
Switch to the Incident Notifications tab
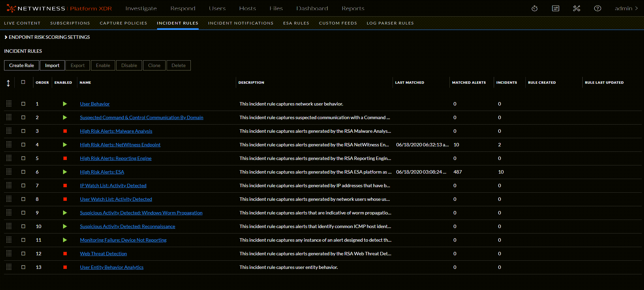pyautogui.click(x=241, y=23)
